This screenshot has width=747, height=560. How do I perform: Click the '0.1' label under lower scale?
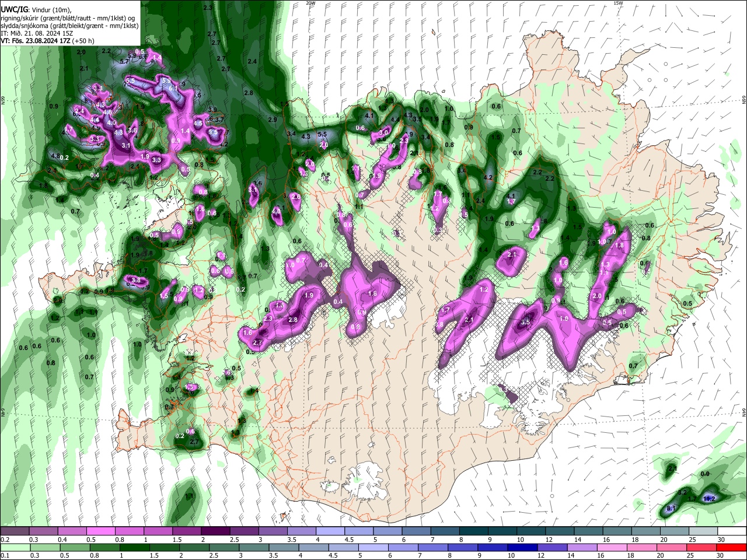point(5,555)
